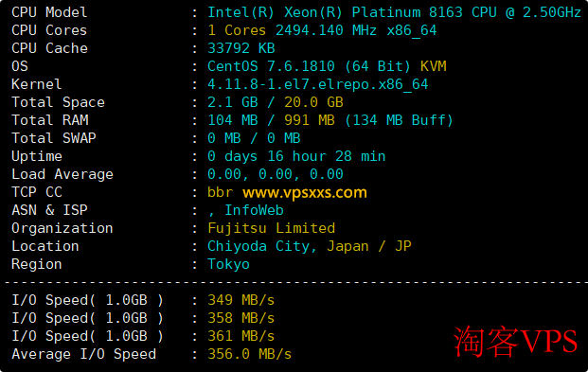Click the '356.0 MB/s' average speed value
Screen dimensions: 588x372
(249, 354)
